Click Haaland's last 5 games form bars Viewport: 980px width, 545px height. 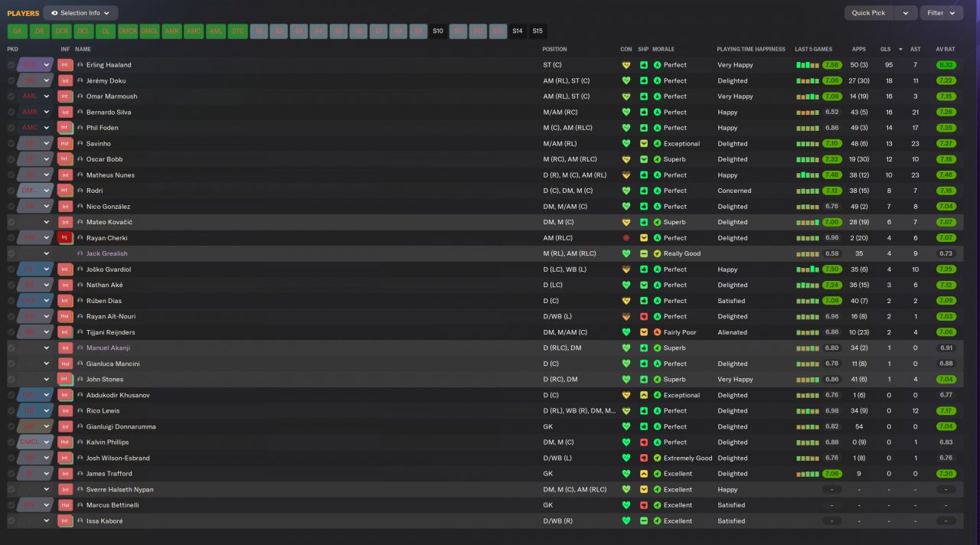point(808,65)
